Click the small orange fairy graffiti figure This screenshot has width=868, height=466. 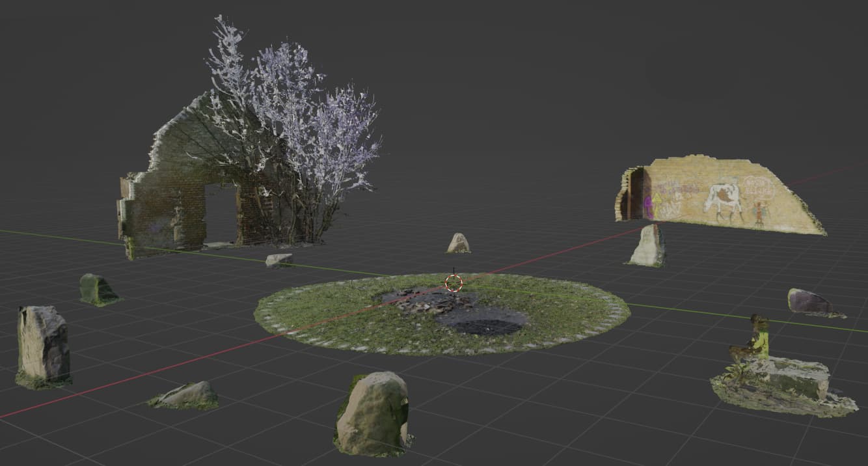click(x=759, y=212)
